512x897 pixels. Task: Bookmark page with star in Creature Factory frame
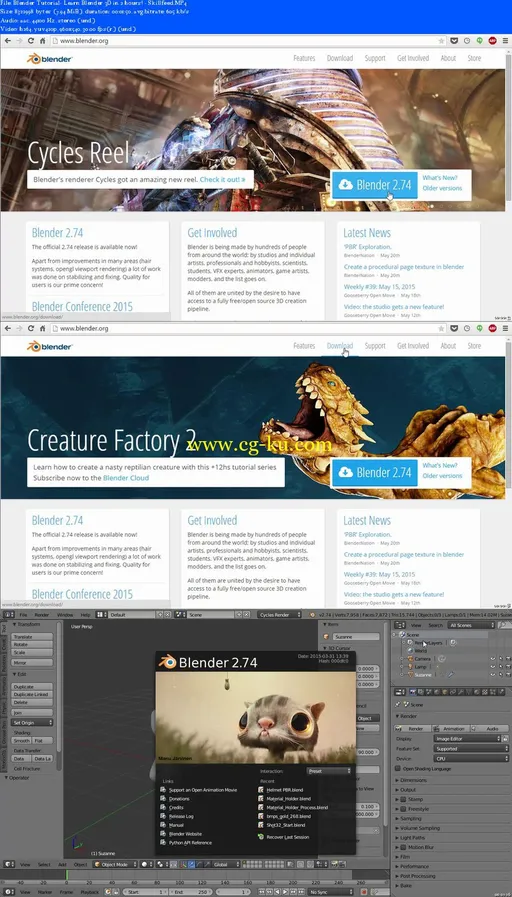click(x=441, y=328)
